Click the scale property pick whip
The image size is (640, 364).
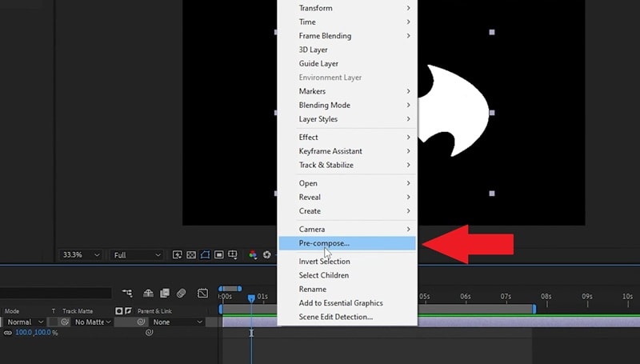click(x=149, y=333)
